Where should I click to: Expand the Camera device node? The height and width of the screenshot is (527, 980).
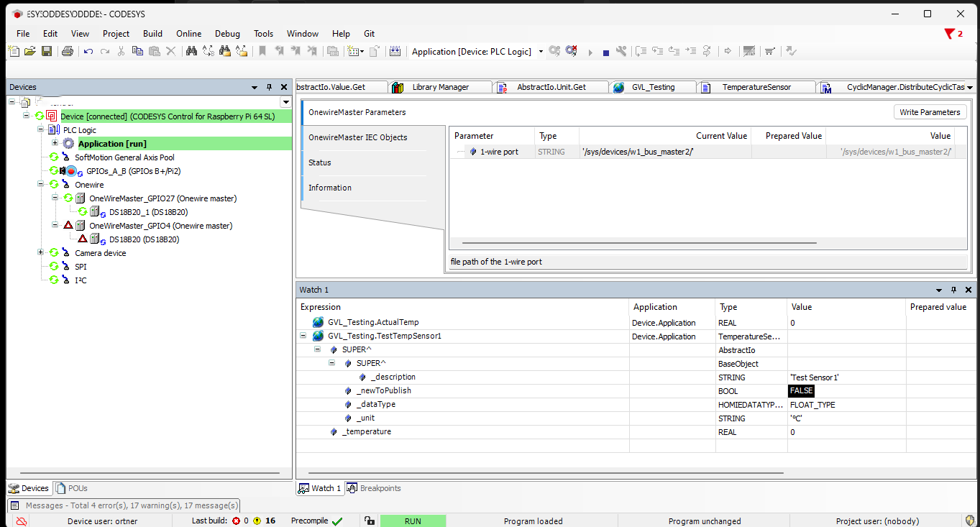click(x=41, y=252)
